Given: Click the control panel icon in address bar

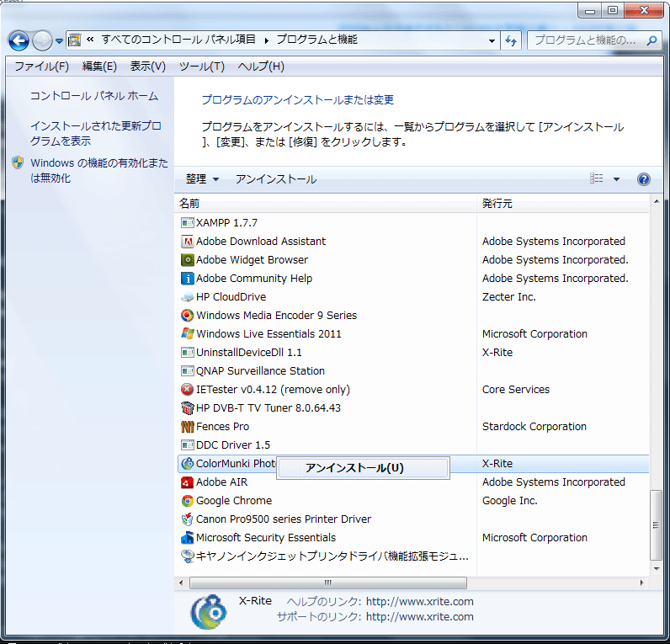Looking at the screenshot, I should [74, 40].
